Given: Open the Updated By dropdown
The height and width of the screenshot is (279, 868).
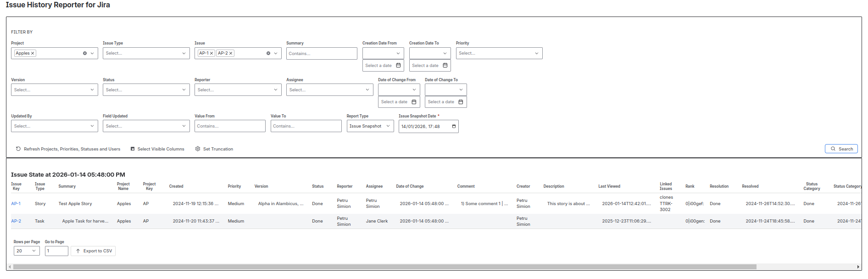Looking at the screenshot, I should (x=55, y=126).
